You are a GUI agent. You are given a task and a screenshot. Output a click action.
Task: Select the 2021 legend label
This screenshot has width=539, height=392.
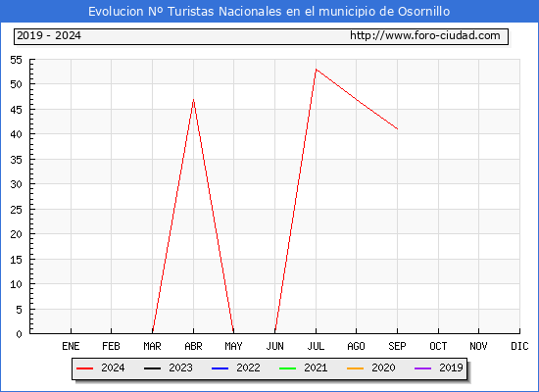point(316,367)
